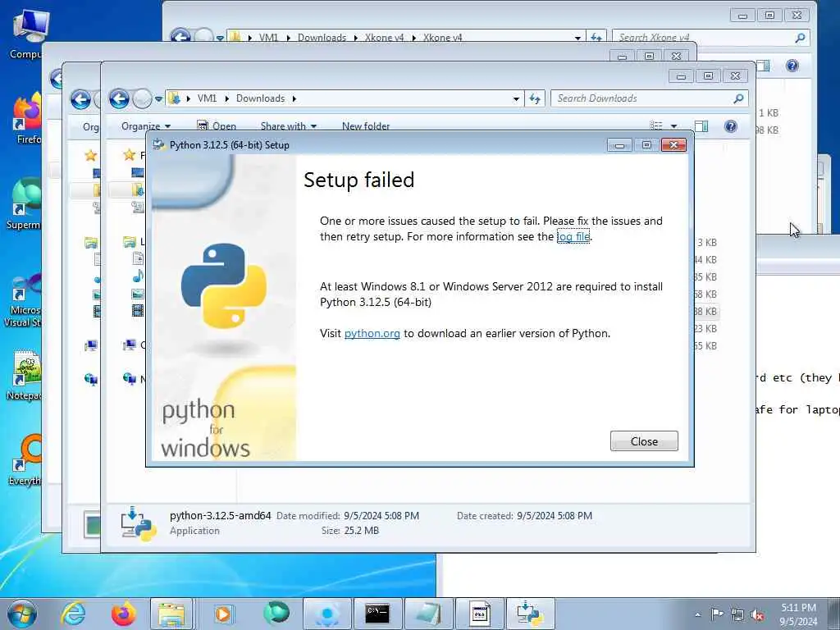Open help in Downloads explorer window
840x630 pixels.
click(x=730, y=126)
